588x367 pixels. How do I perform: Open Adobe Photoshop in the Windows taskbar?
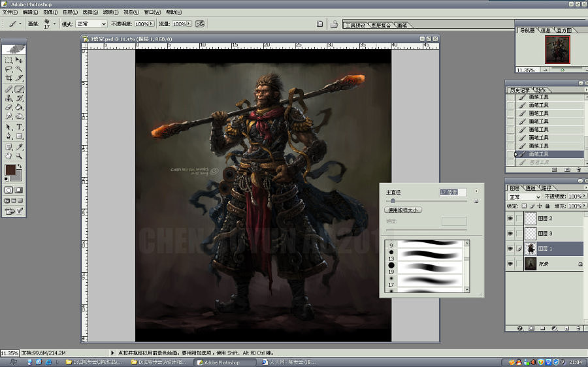(221, 362)
